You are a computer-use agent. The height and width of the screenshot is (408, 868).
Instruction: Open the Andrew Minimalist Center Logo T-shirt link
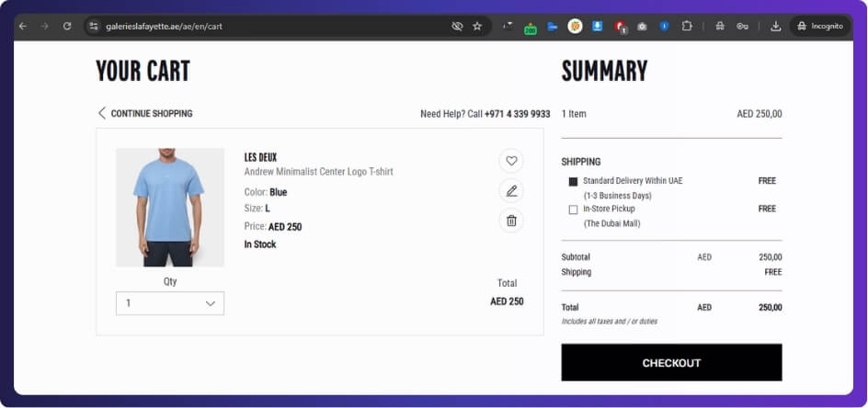318,172
